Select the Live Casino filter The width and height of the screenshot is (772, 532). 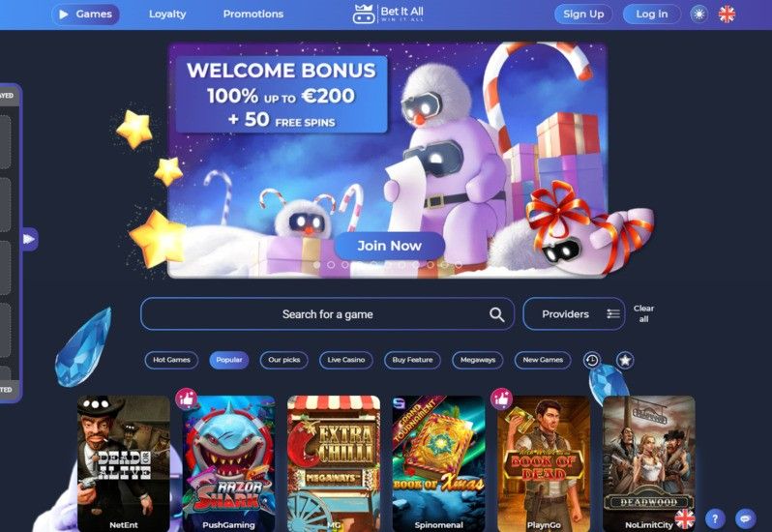point(346,360)
